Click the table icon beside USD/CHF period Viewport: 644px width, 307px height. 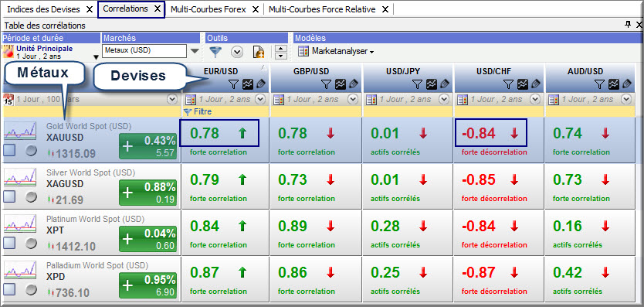[x=463, y=99]
